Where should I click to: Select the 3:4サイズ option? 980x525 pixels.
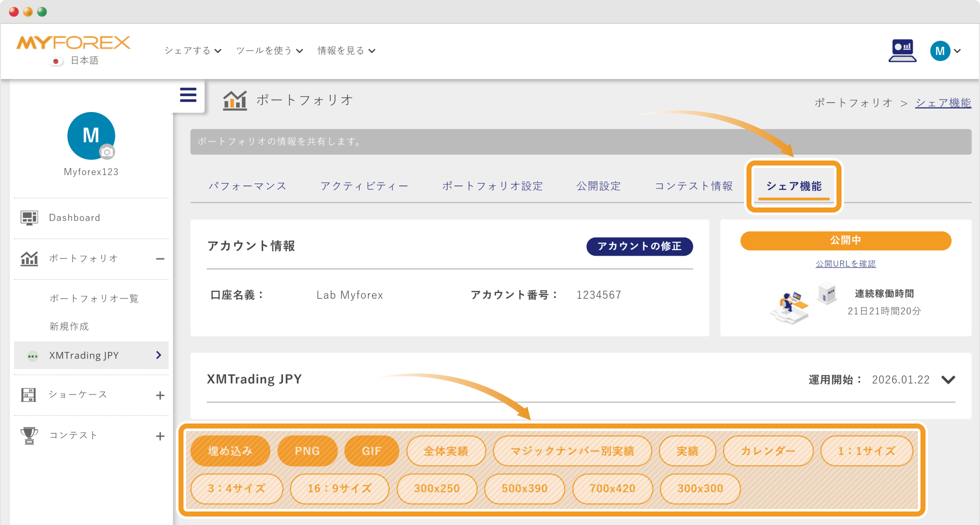(236, 488)
